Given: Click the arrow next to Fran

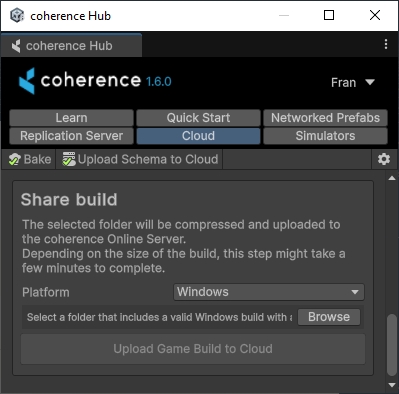Looking at the screenshot, I should 370,82.
